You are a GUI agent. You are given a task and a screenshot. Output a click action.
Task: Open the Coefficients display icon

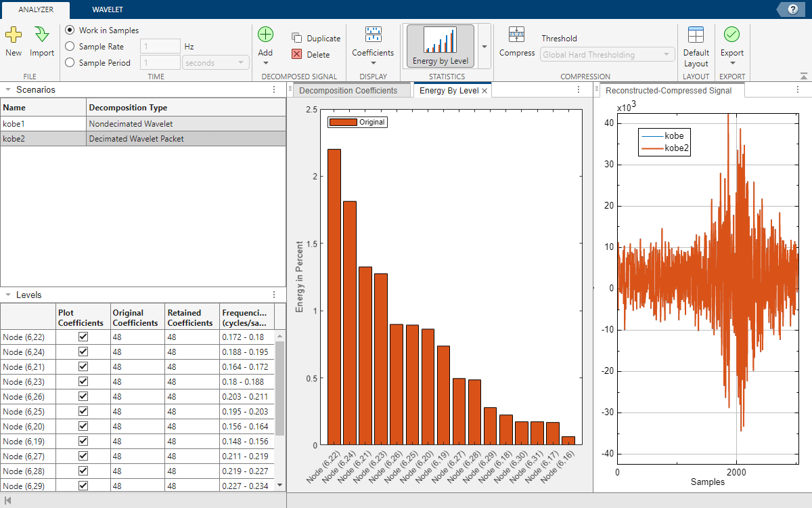(373, 35)
